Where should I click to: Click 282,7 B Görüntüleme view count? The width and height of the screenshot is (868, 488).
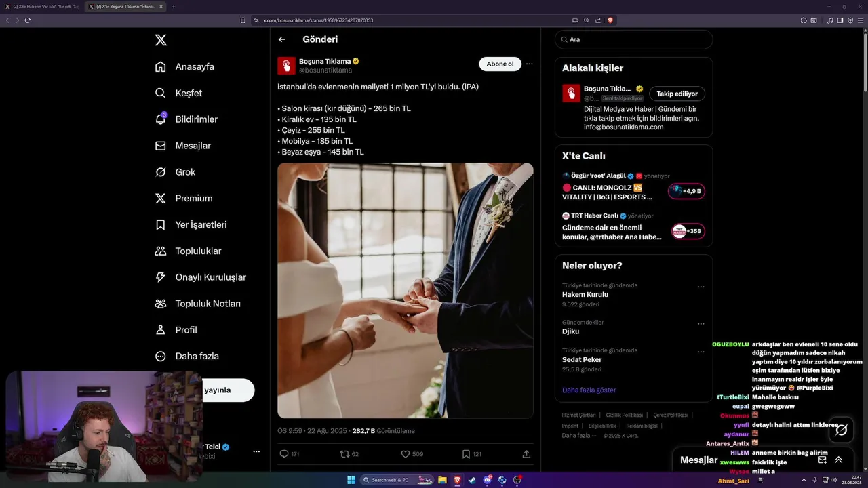(383, 431)
